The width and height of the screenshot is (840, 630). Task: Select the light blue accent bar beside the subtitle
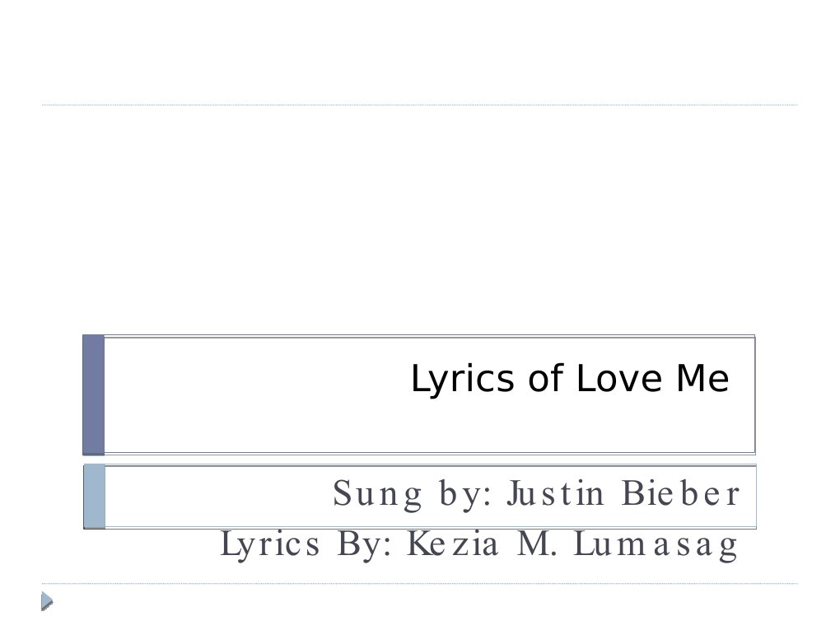click(x=95, y=496)
